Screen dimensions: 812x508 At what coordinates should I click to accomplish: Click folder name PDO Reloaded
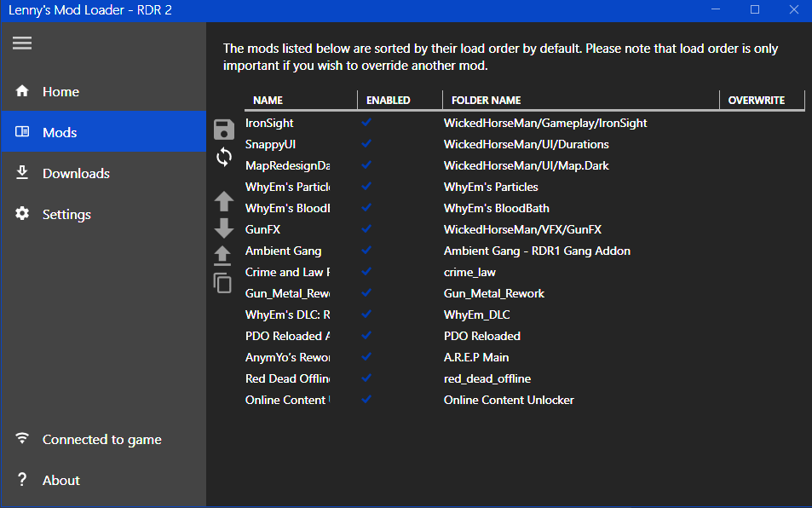pos(482,336)
